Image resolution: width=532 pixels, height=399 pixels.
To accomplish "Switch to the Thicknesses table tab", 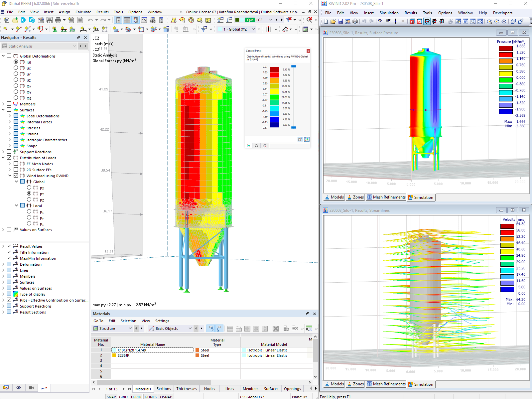I will 187,388.
